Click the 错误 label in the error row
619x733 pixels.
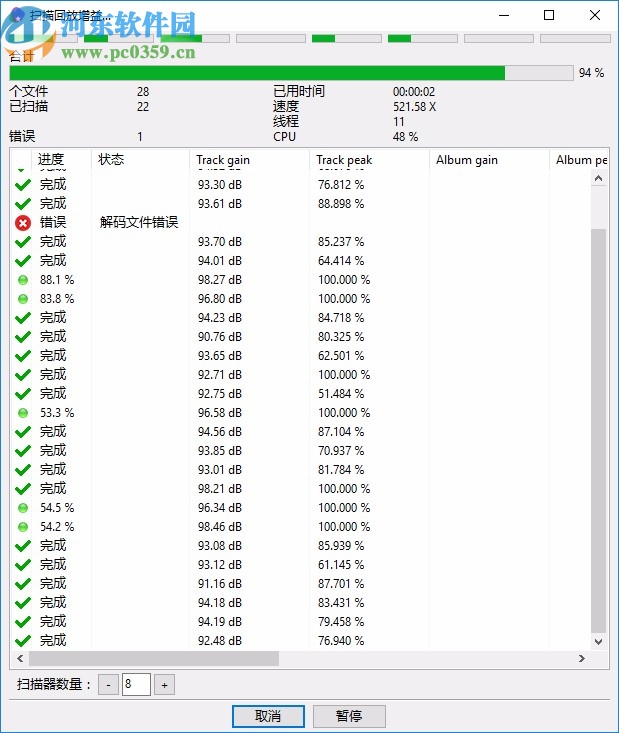(53, 223)
